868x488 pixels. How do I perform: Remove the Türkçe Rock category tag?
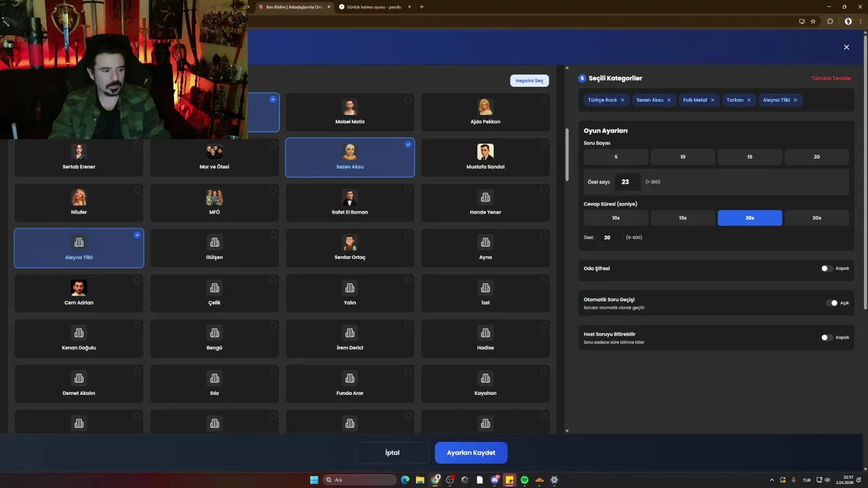tap(623, 100)
